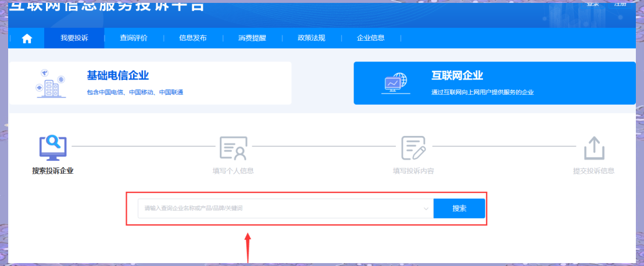Click the 提交投诉信息 step label
This screenshot has width=644, height=266.
click(x=594, y=171)
